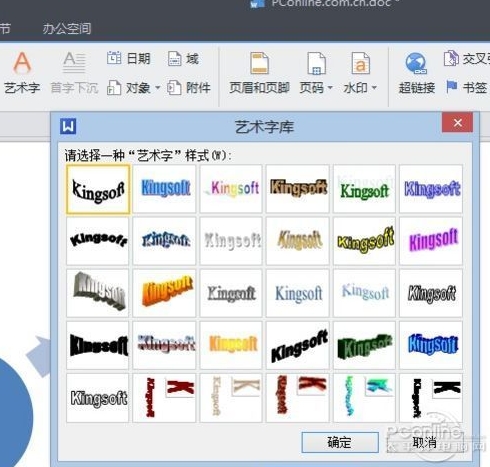Open 页眉和页脚 header and footer
This screenshot has height=467, width=490.
259,73
